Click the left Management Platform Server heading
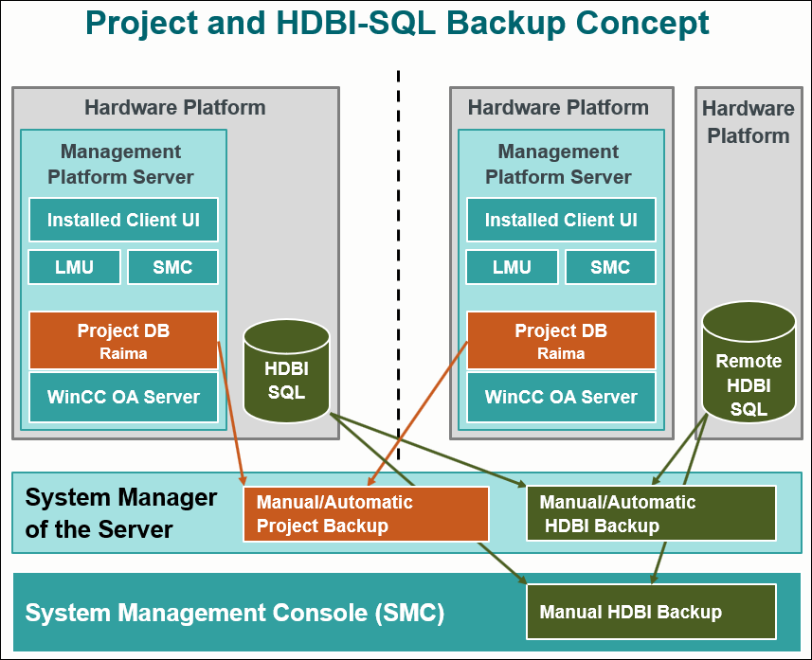Viewport: 812px width, 660px height. (x=120, y=164)
